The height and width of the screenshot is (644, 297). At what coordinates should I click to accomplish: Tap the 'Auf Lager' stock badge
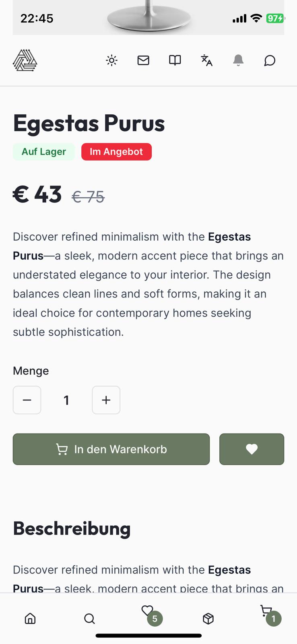point(44,152)
